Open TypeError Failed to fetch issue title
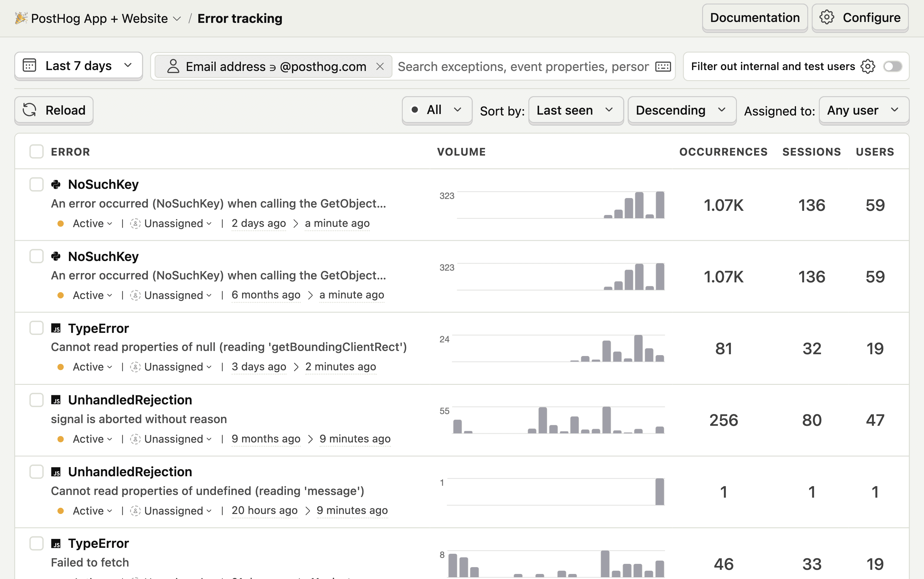 point(98,543)
